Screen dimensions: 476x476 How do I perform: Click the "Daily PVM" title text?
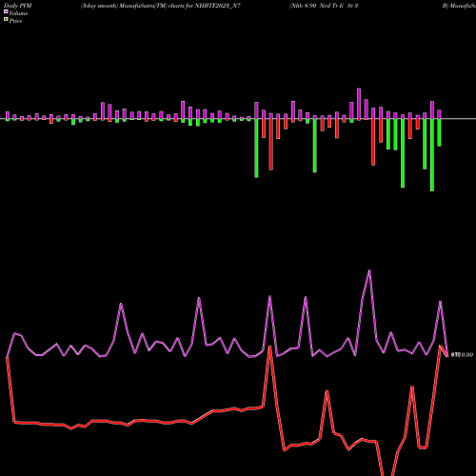point(18,6)
